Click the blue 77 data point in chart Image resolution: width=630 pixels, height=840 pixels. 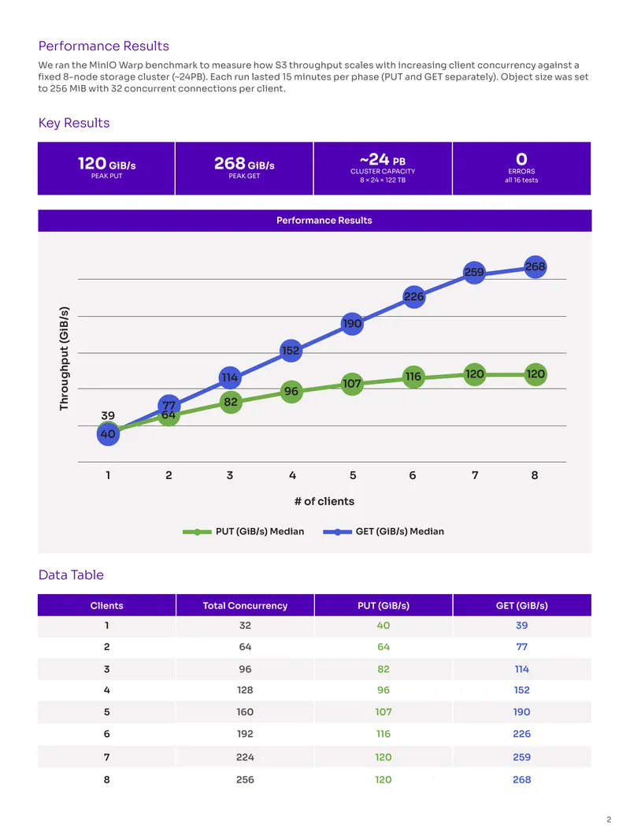coord(169,404)
